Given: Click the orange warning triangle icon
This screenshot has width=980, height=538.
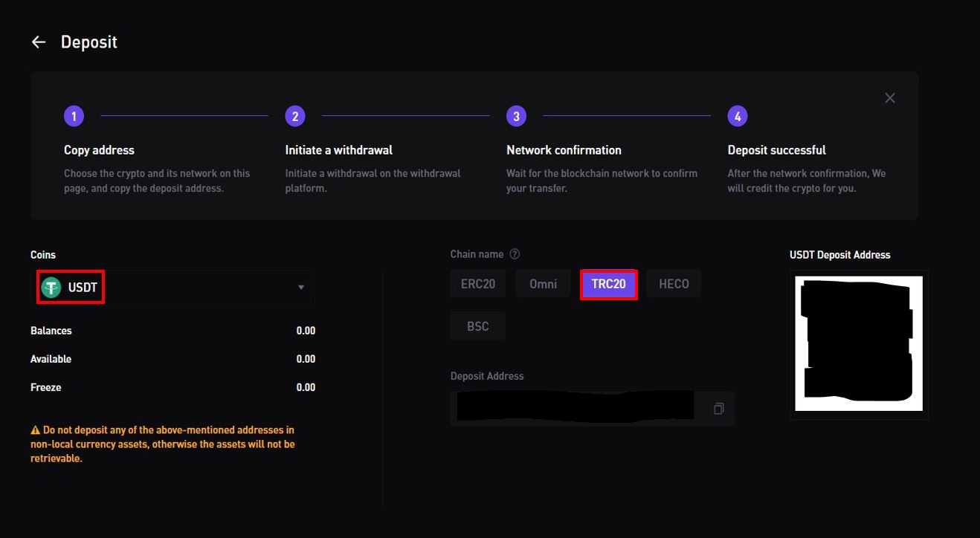Looking at the screenshot, I should pos(35,430).
